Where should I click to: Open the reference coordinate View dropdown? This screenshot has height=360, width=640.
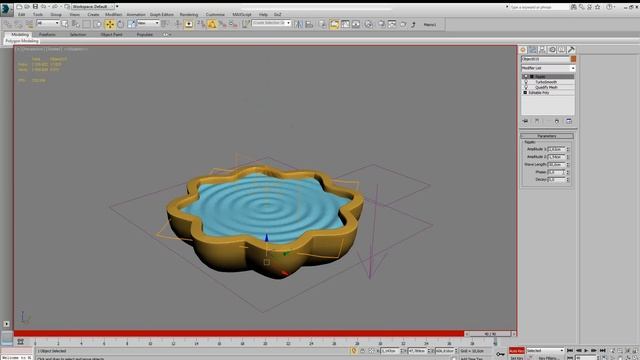148,23
